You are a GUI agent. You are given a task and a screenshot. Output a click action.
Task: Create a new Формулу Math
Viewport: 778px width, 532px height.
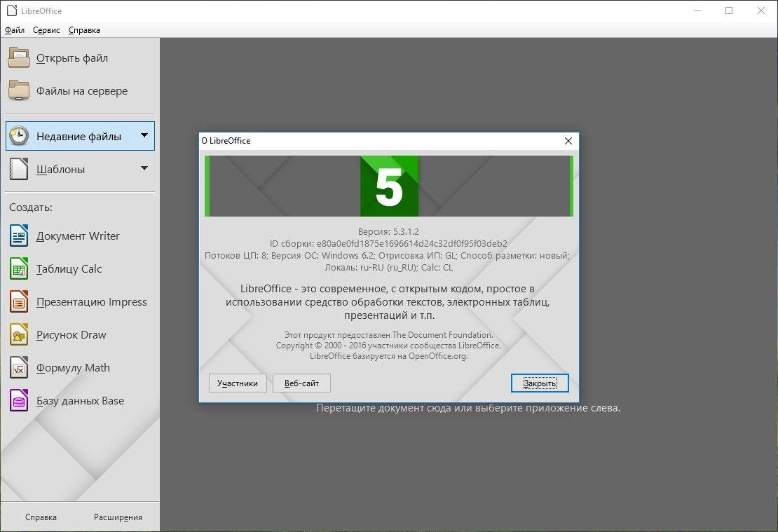tap(73, 368)
